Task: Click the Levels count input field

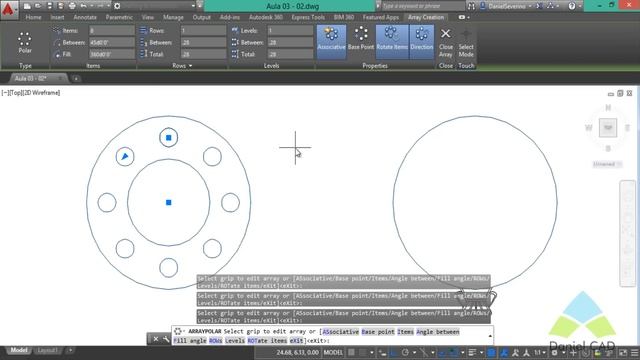Action: (290, 31)
